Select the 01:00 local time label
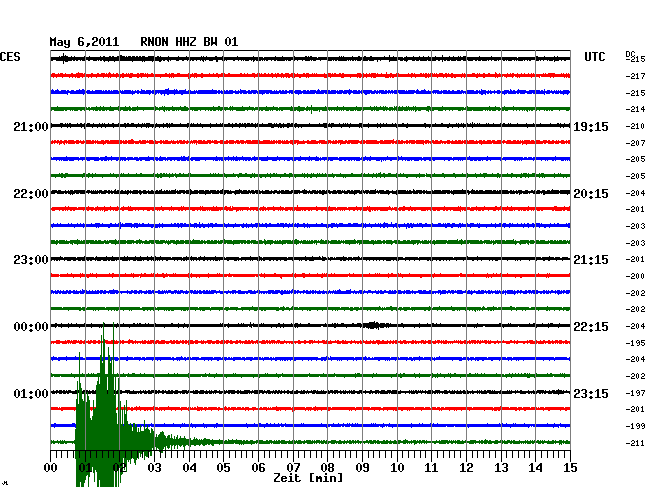The image size is (650, 494). 31,393
